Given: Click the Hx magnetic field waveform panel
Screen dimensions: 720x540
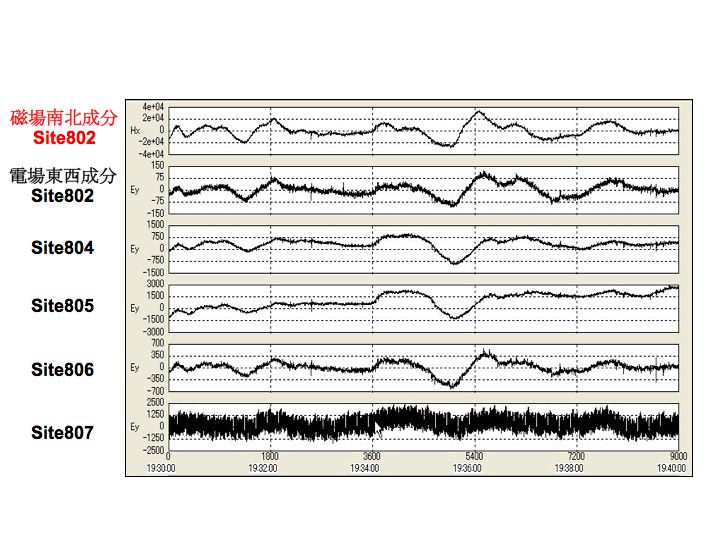Looking at the screenshot, I should 423,130.
